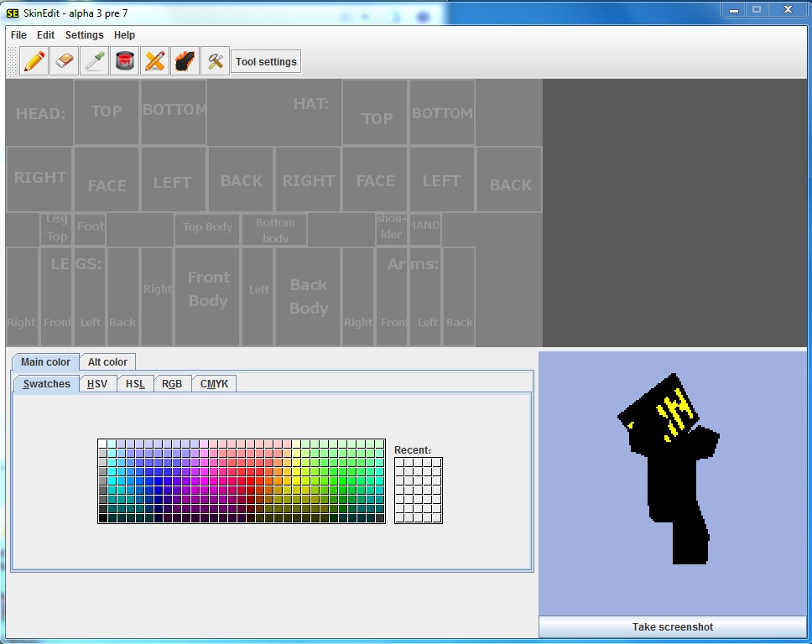
Task: Open the Settings menu
Action: (85, 35)
